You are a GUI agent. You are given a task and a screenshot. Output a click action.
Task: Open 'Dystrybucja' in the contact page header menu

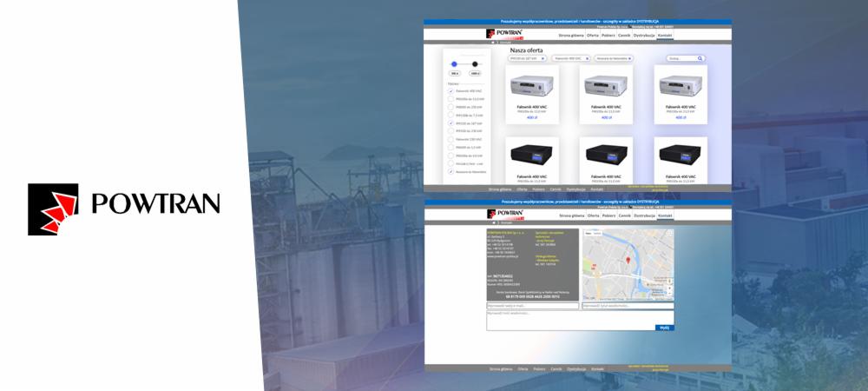coord(644,215)
